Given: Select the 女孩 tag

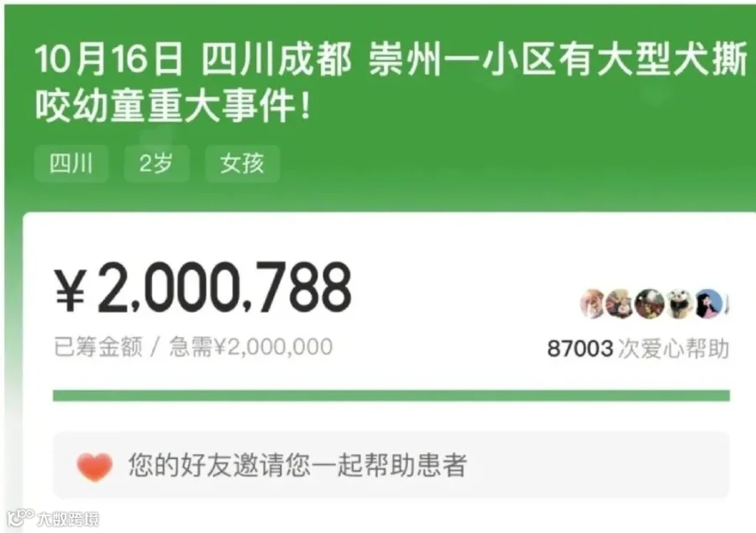Looking at the screenshot, I should click(242, 164).
